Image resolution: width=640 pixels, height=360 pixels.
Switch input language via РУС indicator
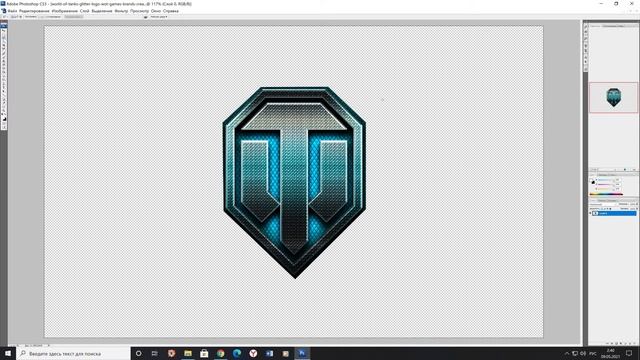pyautogui.click(x=593, y=353)
